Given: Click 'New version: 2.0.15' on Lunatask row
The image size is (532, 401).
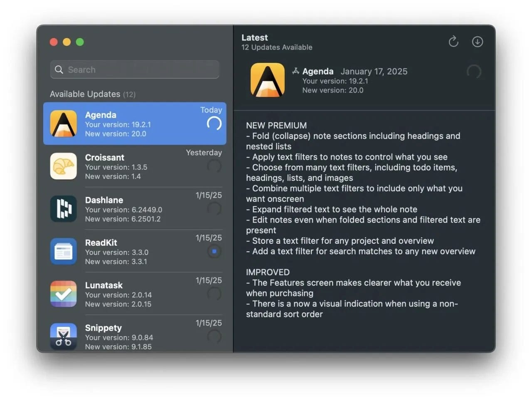Looking at the screenshot, I should point(118,304).
